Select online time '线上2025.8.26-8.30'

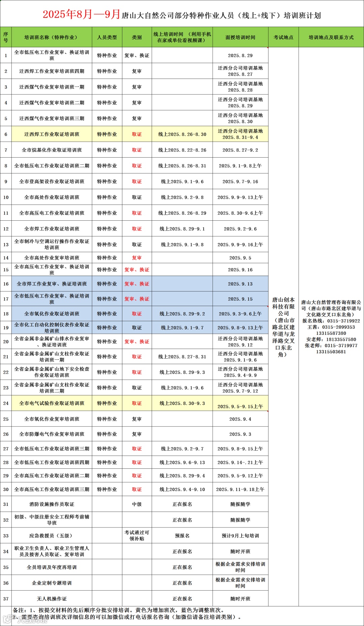[182, 134]
